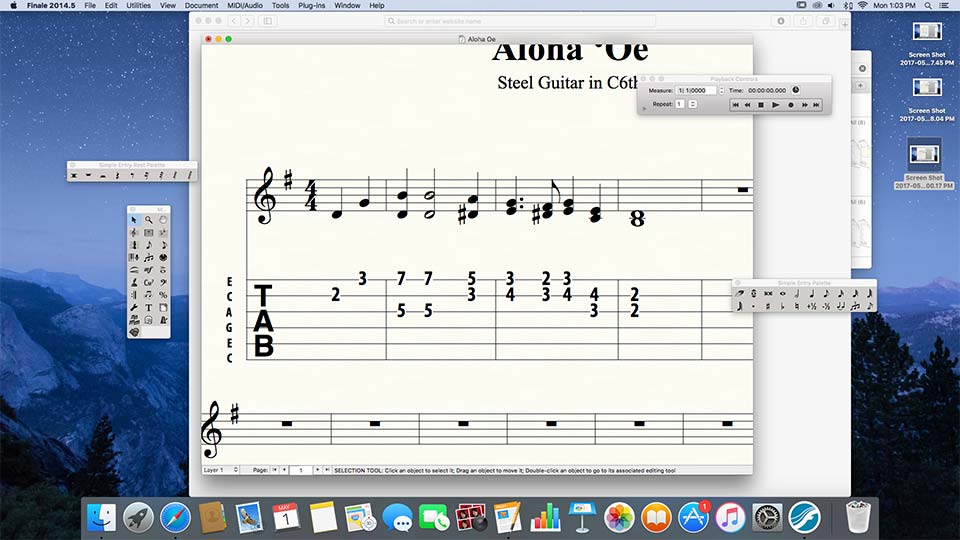This screenshot has height=540, width=960.
Task: Choose the Zoom magnifier tool
Action: tap(148, 219)
